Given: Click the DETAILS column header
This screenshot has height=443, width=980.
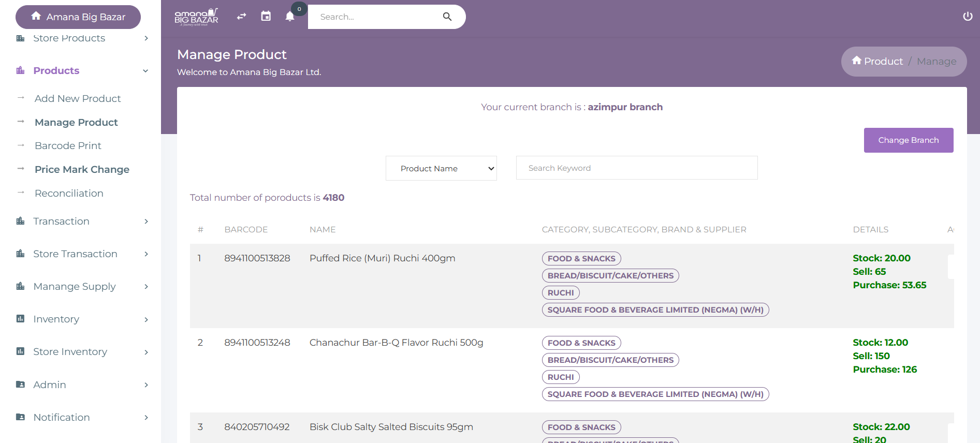Looking at the screenshot, I should (x=871, y=229).
